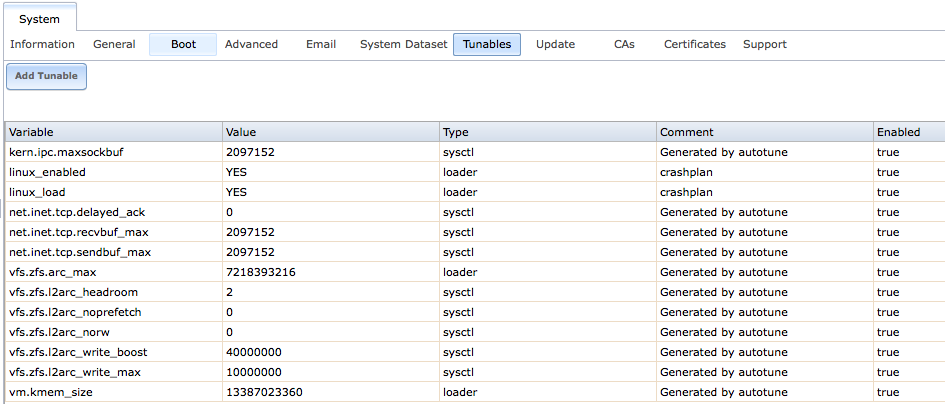Image resolution: width=945 pixels, height=404 pixels.
Task: Click the Add Tunable button
Action: coord(46,76)
